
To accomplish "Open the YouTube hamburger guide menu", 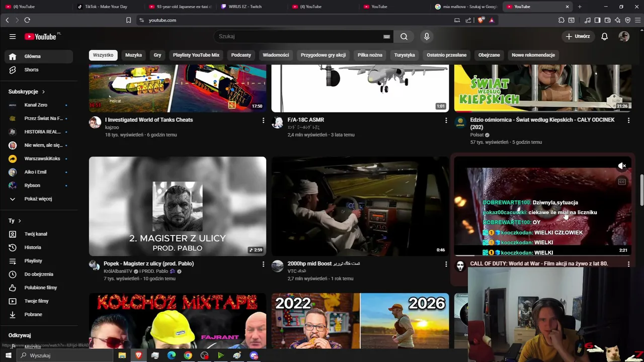I will pyautogui.click(x=13, y=36).
